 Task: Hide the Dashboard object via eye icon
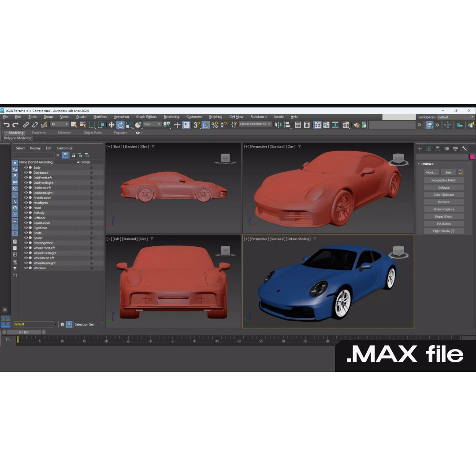coord(26,172)
